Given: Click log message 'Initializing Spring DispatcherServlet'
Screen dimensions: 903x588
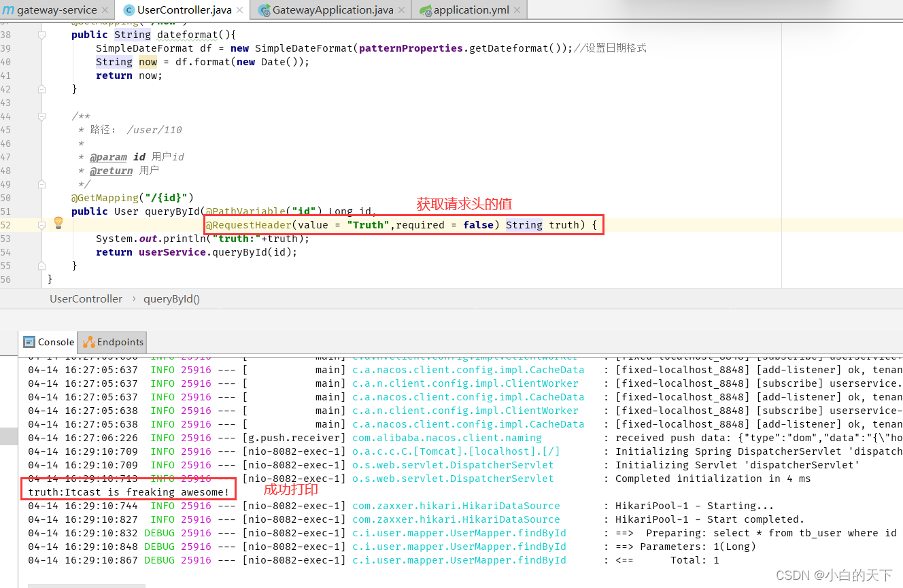Looking at the screenshot, I should pyautogui.click(x=759, y=451).
